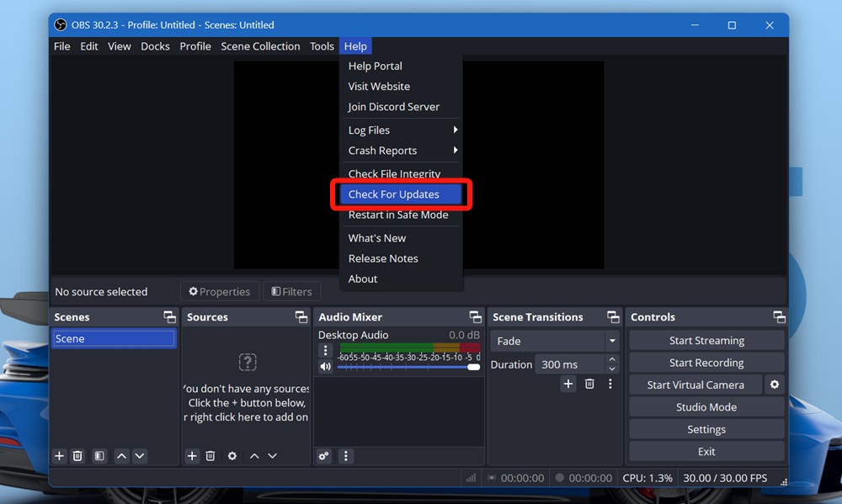Add a new source with plus icon
Viewport: 842px width, 504px height.
tap(191, 455)
